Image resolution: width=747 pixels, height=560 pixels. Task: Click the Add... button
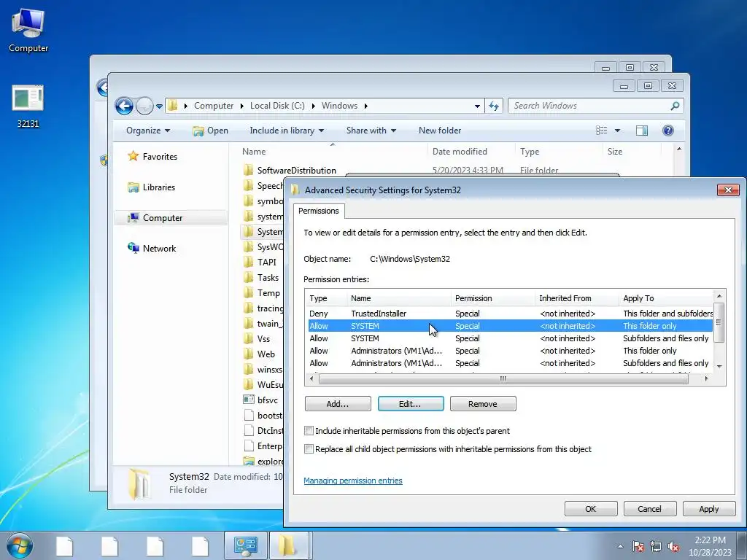coord(338,404)
